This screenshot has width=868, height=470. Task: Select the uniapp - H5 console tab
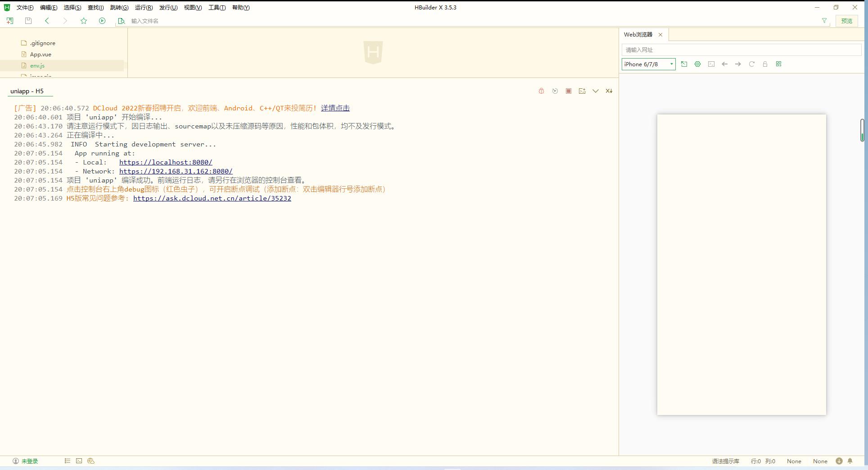coord(27,91)
